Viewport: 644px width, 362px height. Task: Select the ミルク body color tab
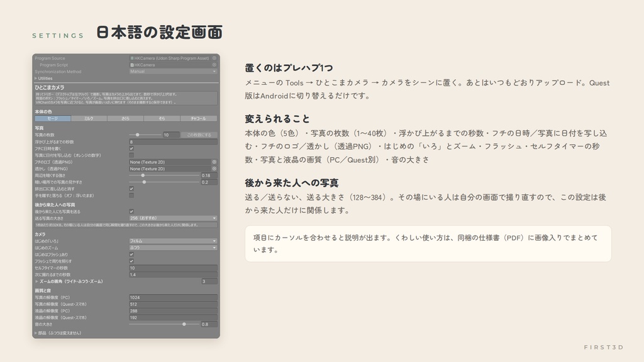89,119
